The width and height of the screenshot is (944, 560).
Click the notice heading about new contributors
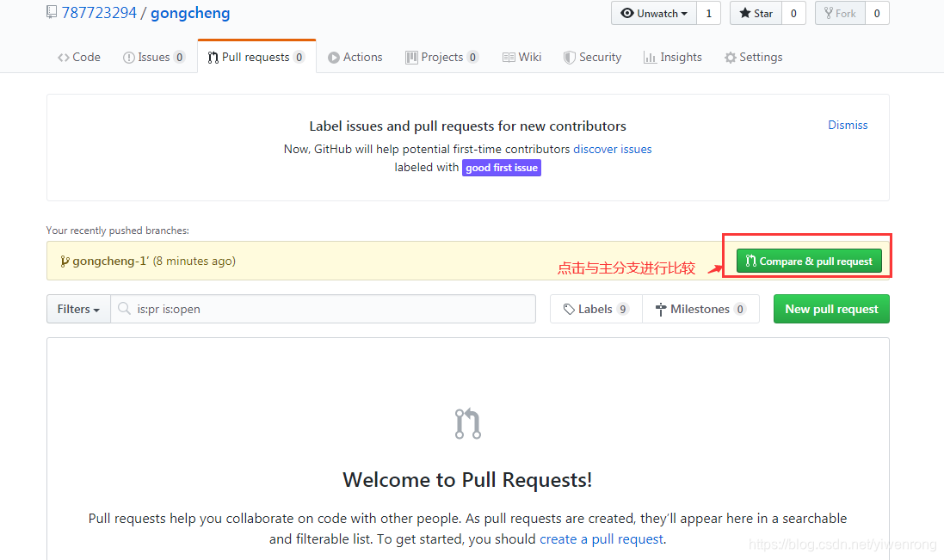pos(468,126)
